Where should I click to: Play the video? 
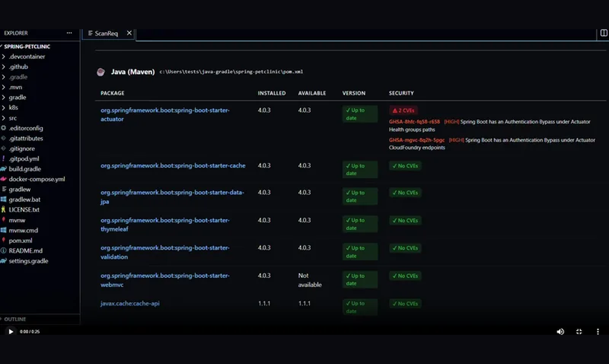[x=11, y=331]
